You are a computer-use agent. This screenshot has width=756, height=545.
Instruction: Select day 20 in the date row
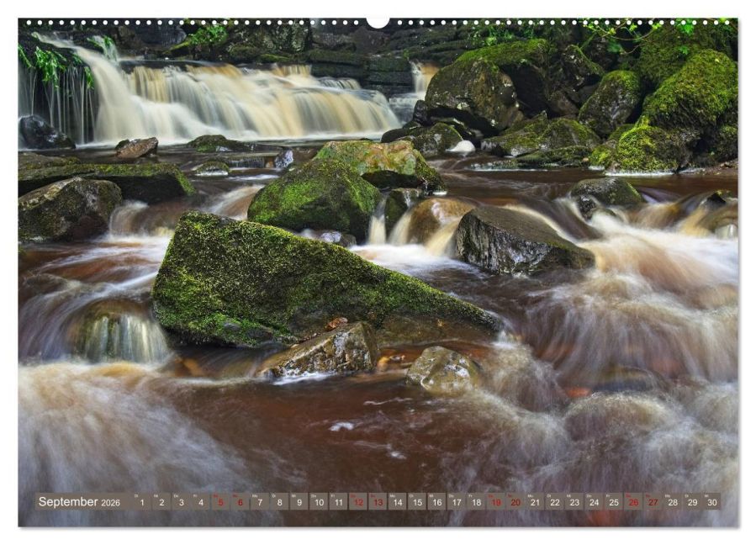[515, 502]
